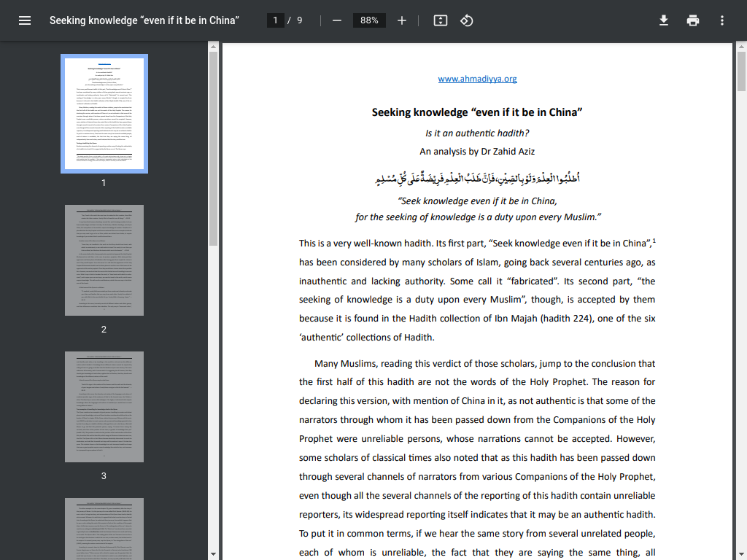Image resolution: width=747 pixels, height=560 pixels.
Task: Click the zoom in plus icon
Action: click(402, 20)
